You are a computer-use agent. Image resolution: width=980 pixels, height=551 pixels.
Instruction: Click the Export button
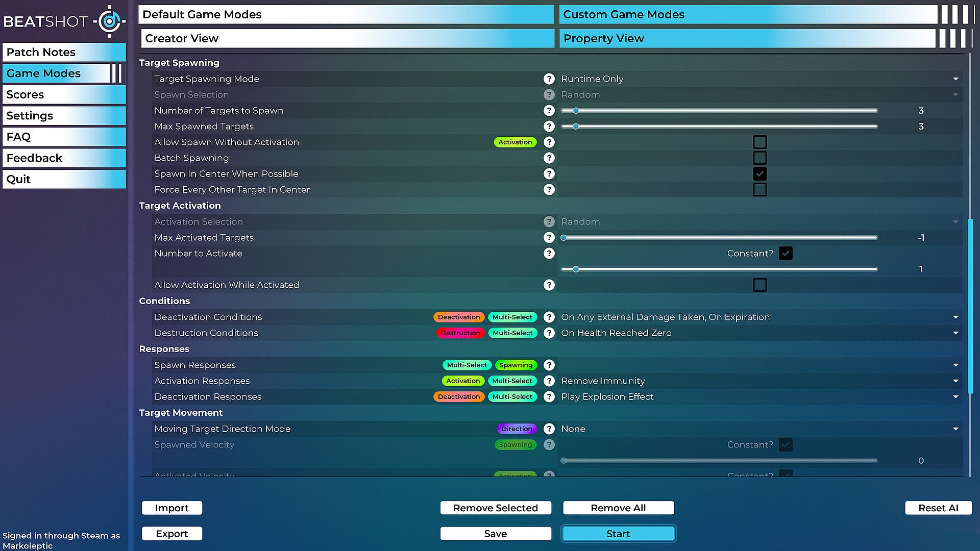(172, 534)
